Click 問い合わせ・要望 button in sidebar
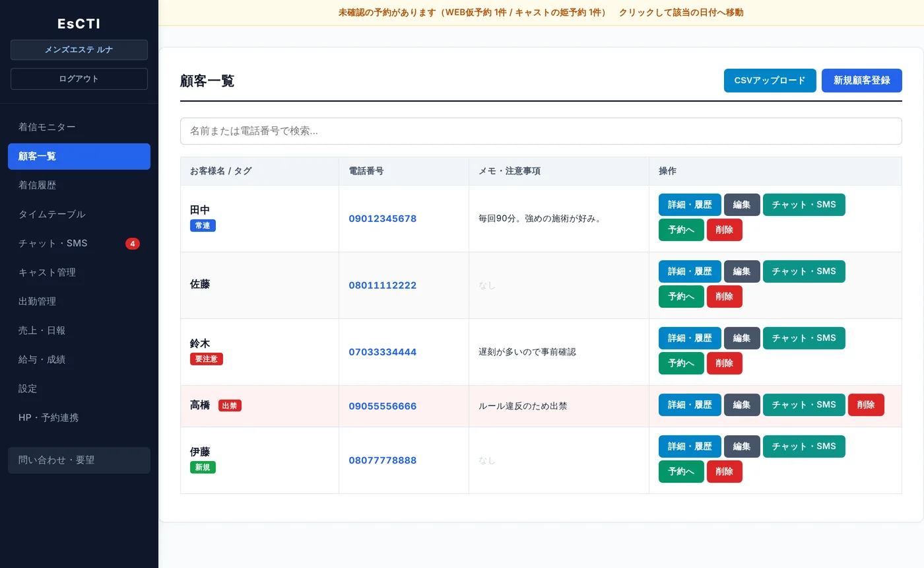The image size is (924, 568). pos(79,460)
